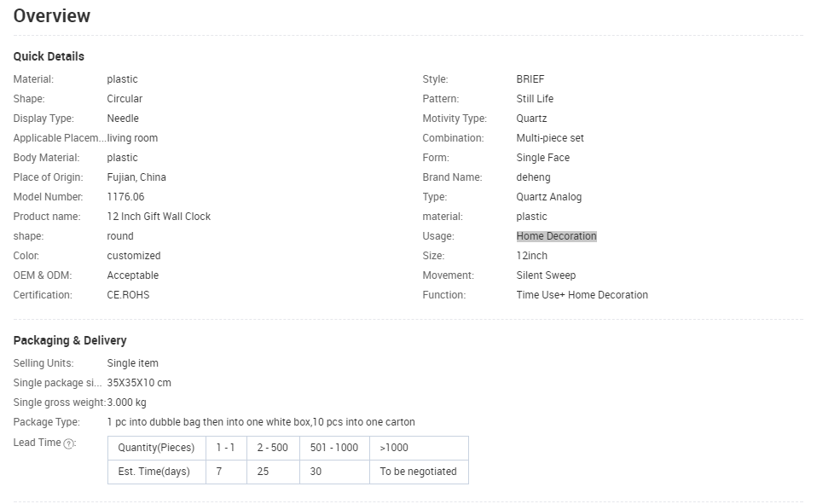
Task: Click the CE.ROHS certification value
Action: coord(128,295)
